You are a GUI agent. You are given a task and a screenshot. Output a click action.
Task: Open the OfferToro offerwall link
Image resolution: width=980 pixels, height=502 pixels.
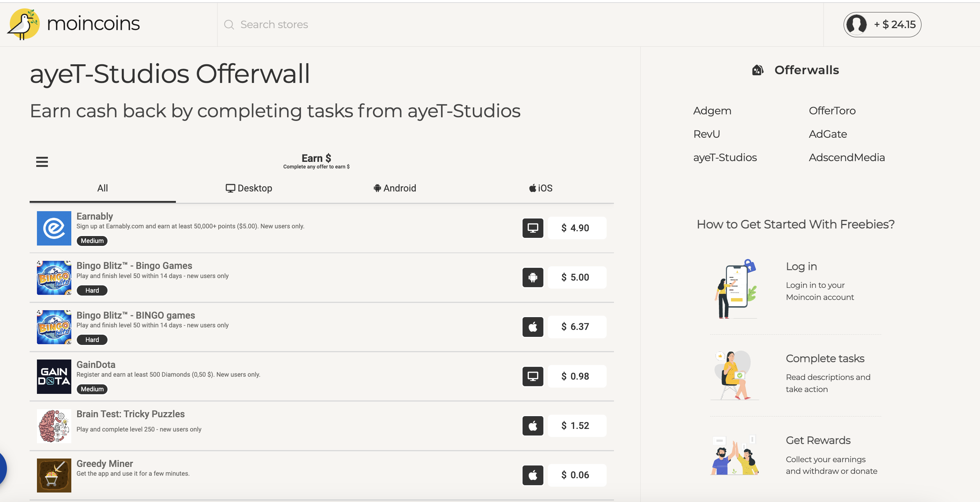tap(832, 111)
